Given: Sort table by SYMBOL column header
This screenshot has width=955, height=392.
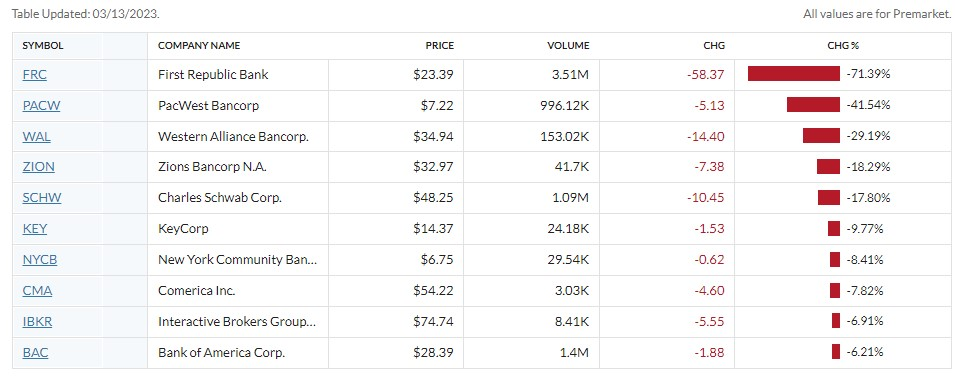Looking at the screenshot, I should (x=43, y=46).
